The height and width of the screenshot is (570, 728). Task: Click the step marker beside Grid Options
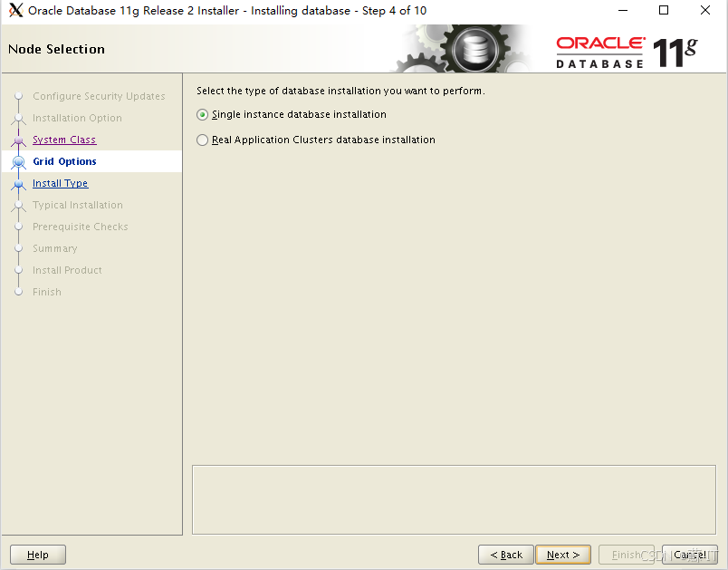pyautogui.click(x=19, y=161)
